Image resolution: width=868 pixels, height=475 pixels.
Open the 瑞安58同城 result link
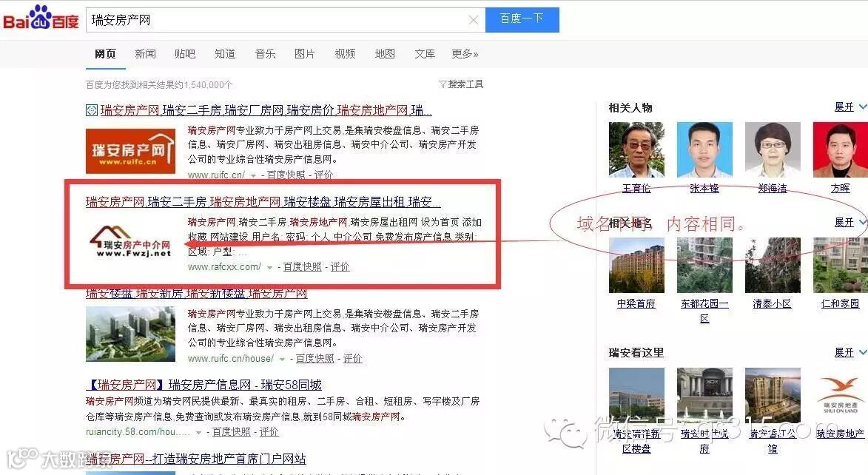pos(203,384)
